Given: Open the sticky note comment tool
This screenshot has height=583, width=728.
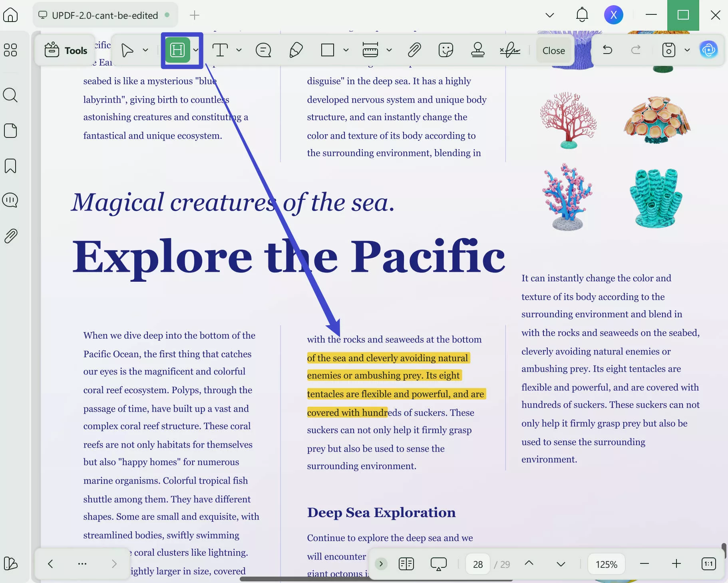Looking at the screenshot, I should (x=263, y=50).
